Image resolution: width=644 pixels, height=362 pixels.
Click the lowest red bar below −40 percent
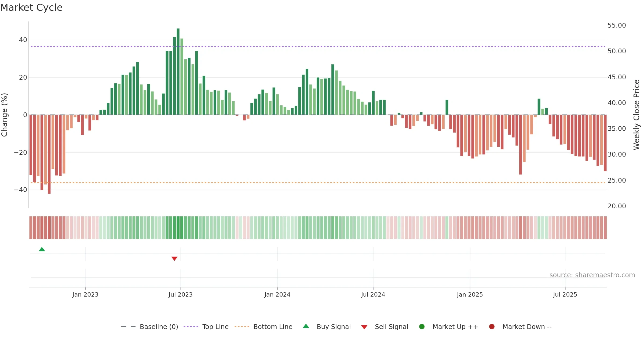49,154
